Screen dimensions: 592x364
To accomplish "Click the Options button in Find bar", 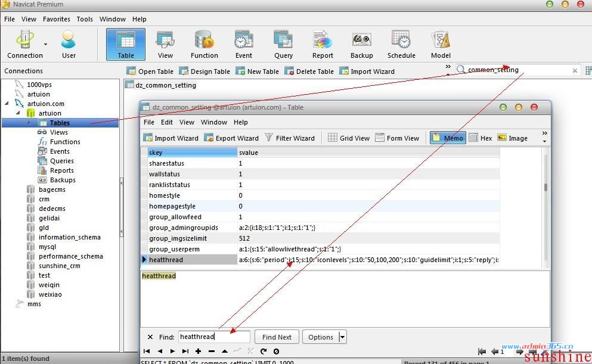I will [321, 337].
